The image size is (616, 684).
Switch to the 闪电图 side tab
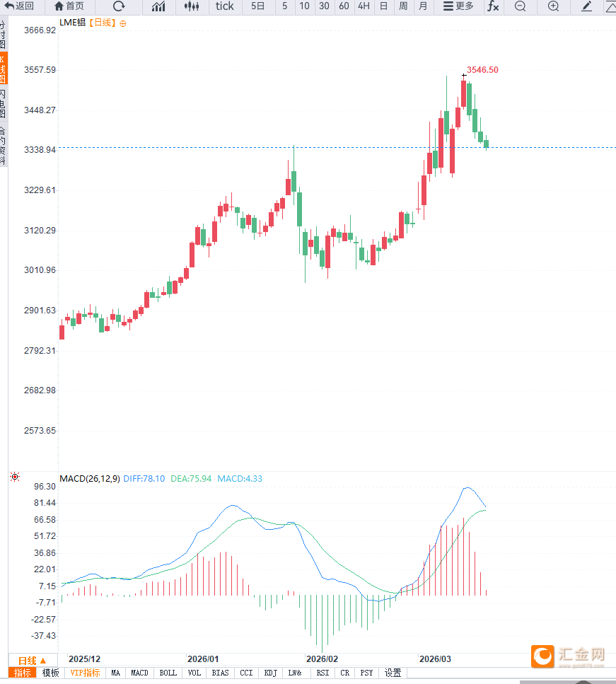3,103
